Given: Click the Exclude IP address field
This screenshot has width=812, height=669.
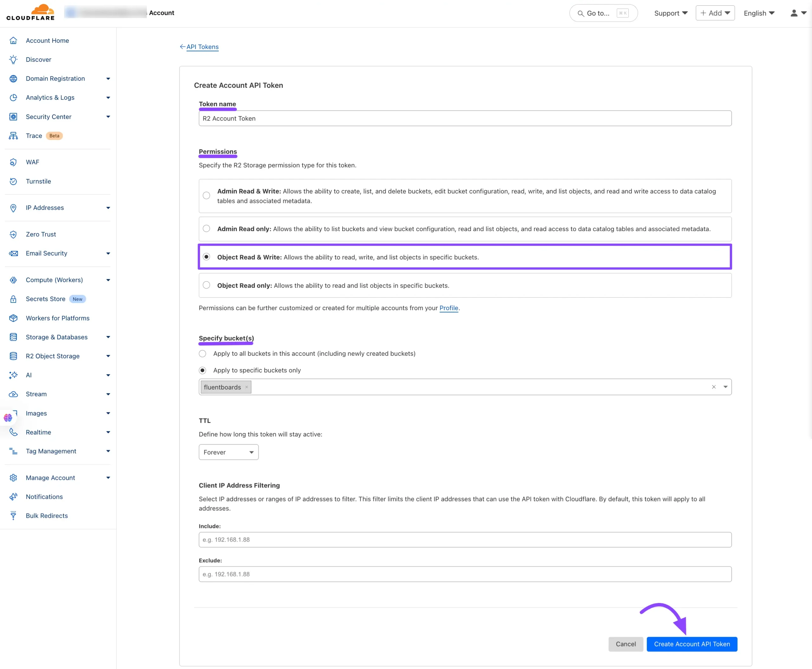Looking at the screenshot, I should pyautogui.click(x=465, y=574).
